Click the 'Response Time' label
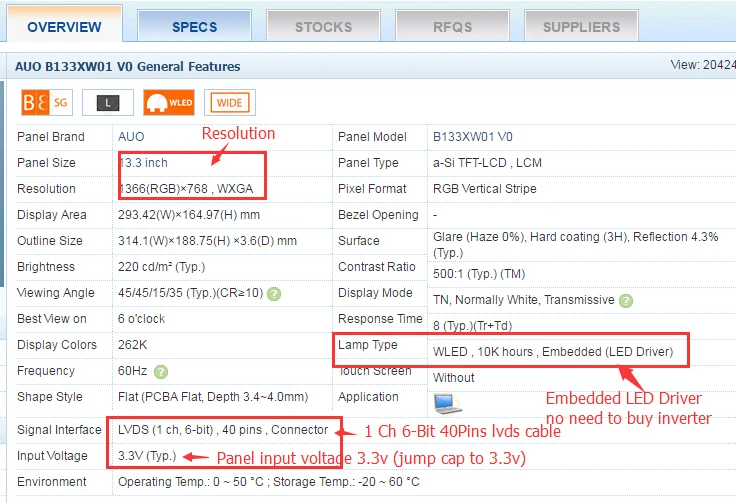This screenshot has width=736, height=503. tap(380, 319)
